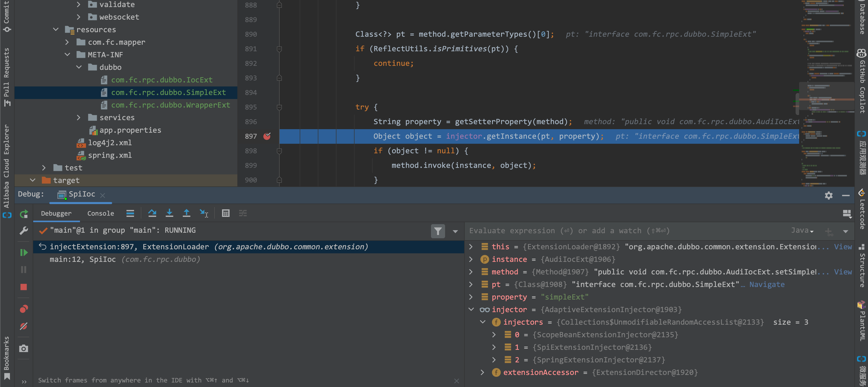Collapse the 'injector' variable node
868x387 pixels.
(471, 310)
